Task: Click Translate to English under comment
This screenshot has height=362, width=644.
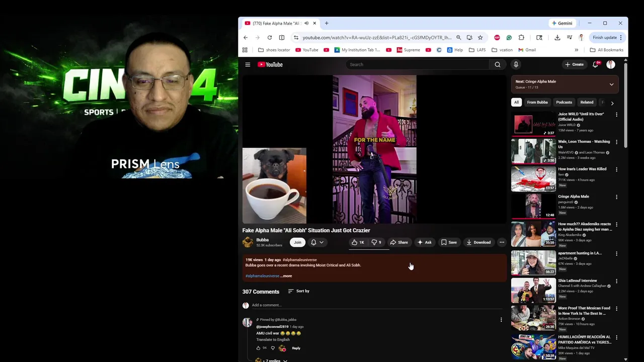Action: (273, 339)
